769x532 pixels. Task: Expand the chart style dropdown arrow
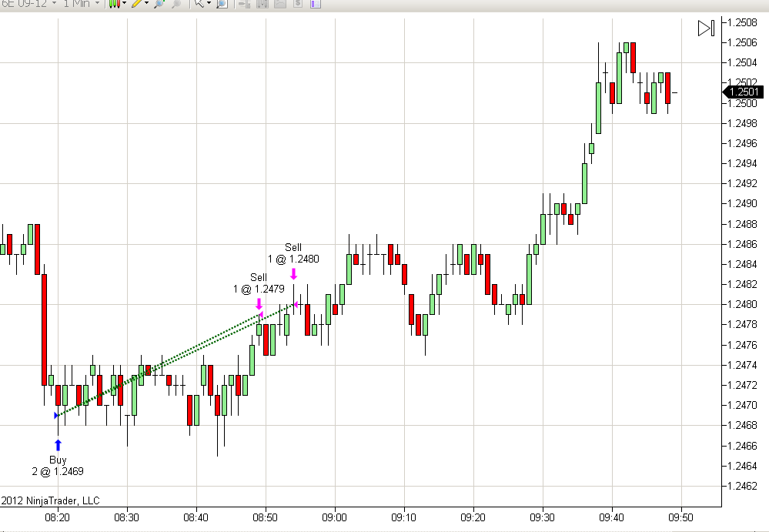(x=124, y=3)
